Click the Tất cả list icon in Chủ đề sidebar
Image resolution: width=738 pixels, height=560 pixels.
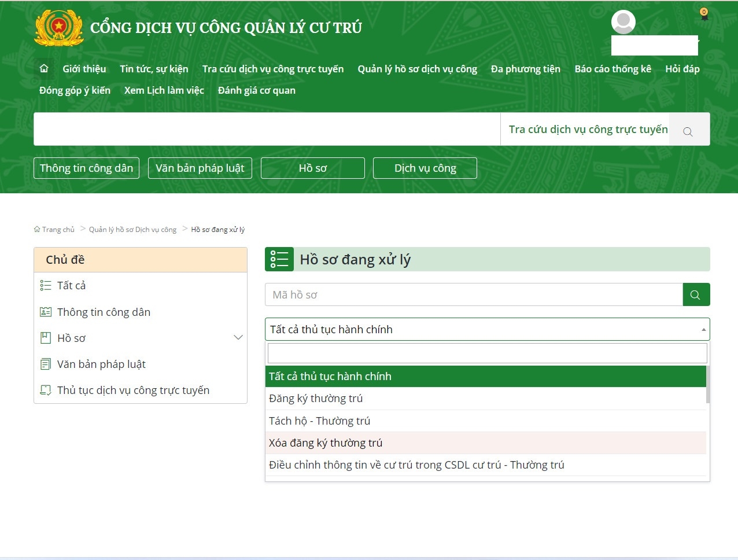coord(46,285)
